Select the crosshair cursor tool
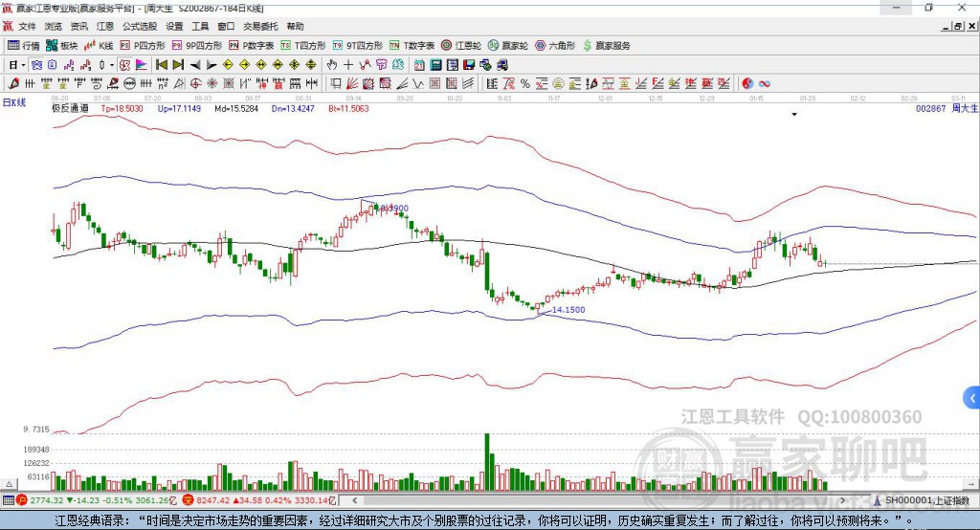 point(348,65)
